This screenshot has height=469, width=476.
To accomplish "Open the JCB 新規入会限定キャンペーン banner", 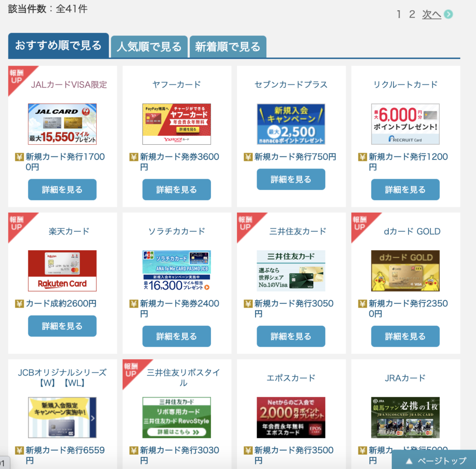I will (62, 417).
